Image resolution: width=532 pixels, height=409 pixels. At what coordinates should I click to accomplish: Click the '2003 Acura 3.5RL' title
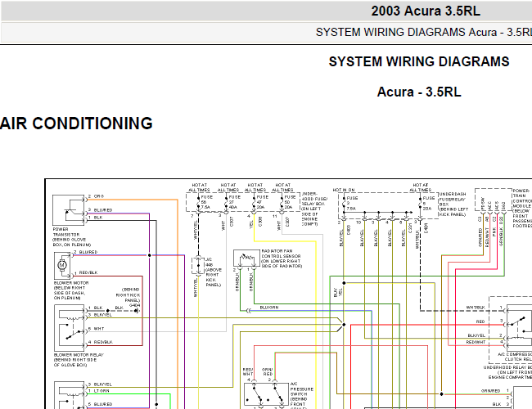[x=426, y=11]
